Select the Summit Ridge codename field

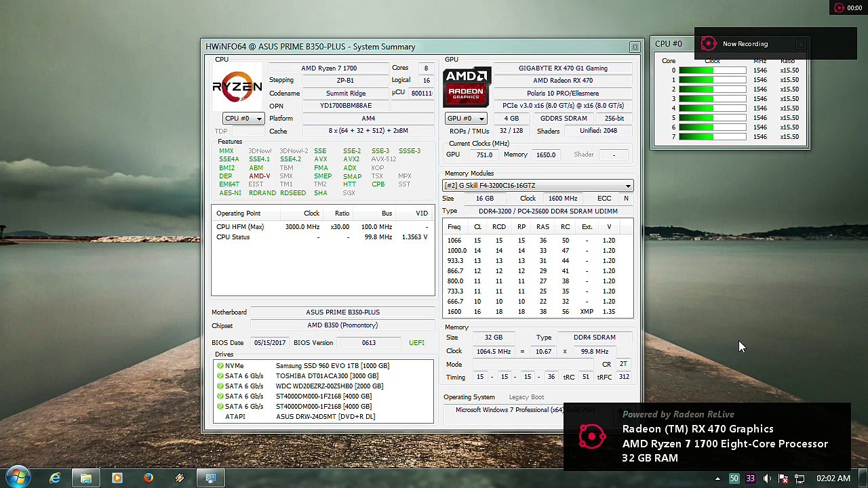(x=346, y=94)
